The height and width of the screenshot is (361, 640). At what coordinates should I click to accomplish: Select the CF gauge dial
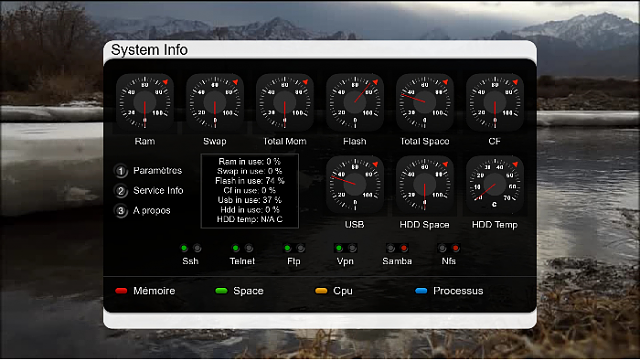pos(495,103)
